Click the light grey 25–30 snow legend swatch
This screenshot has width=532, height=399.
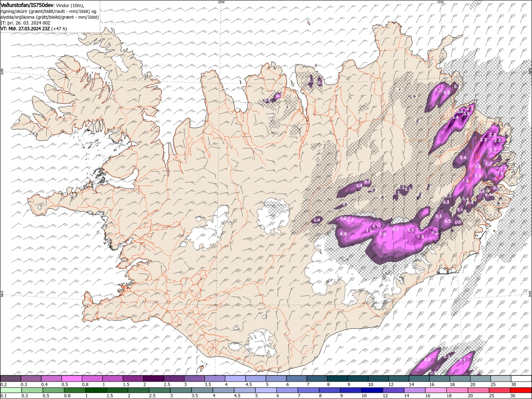pyautogui.click(x=501, y=379)
